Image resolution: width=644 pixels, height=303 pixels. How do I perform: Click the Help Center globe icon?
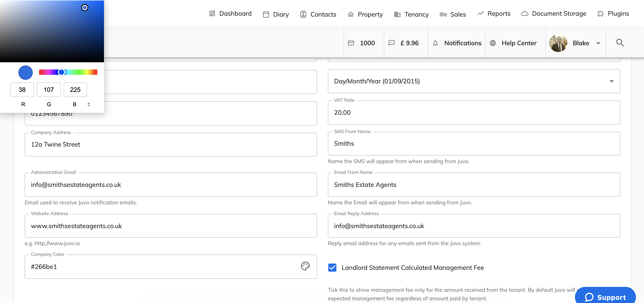(493, 43)
